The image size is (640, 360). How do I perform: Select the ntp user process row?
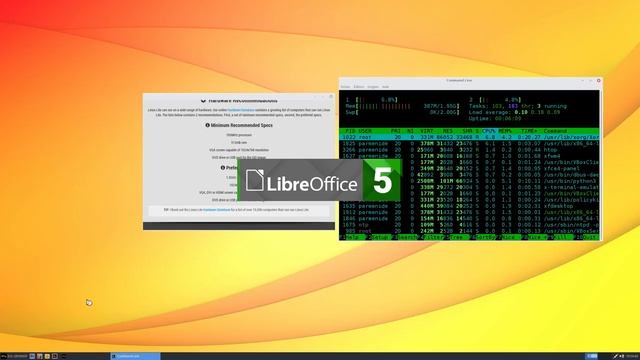pyautogui.click(x=469, y=225)
